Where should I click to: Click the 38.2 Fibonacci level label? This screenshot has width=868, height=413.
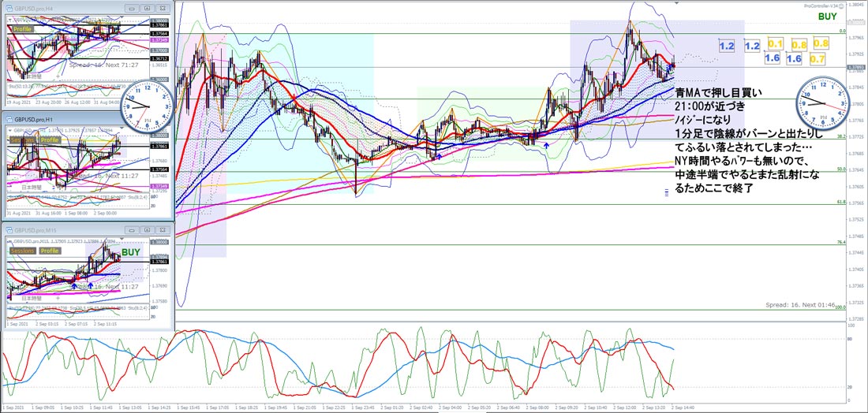841,136
